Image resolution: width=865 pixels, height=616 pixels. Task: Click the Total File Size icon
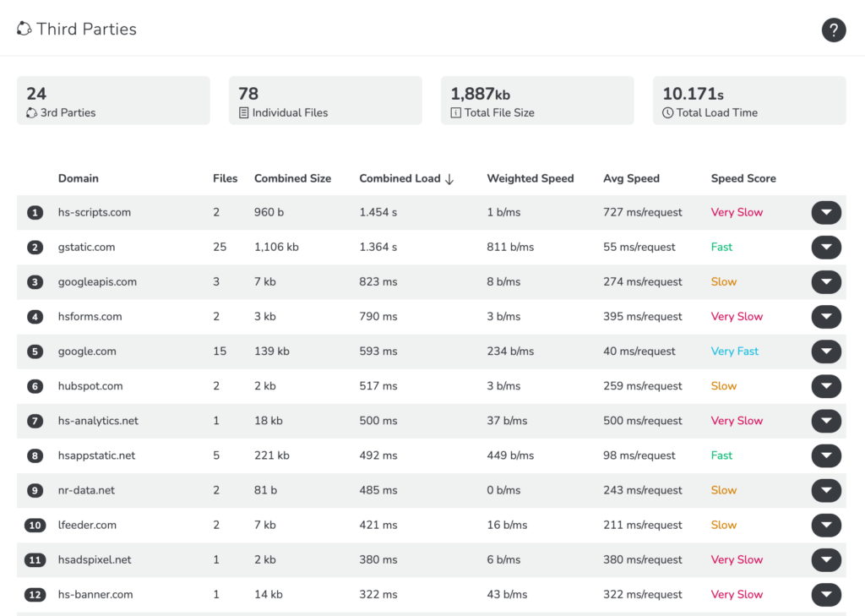pos(455,112)
